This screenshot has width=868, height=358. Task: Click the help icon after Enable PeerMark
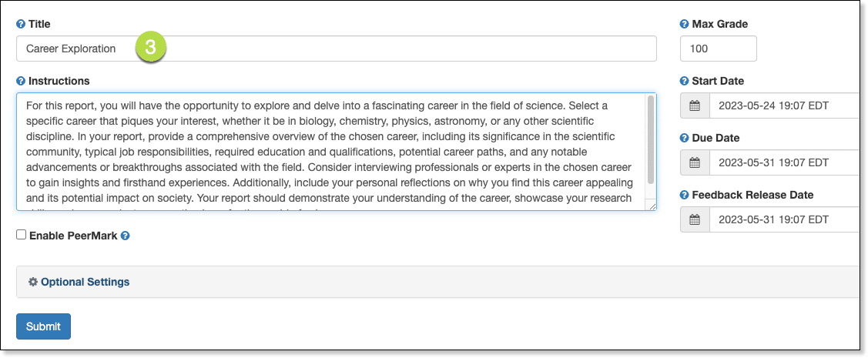pyautogui.click(x=126, y=236)
